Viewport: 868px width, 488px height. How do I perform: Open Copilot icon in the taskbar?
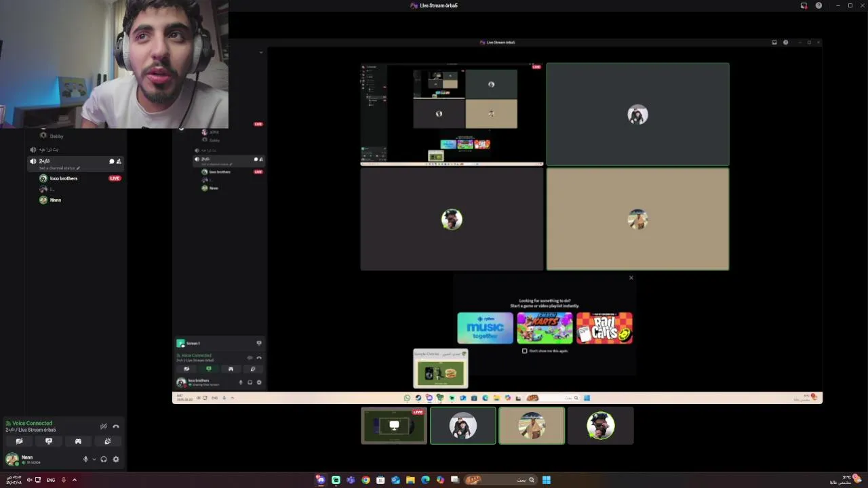click(440, 480)
